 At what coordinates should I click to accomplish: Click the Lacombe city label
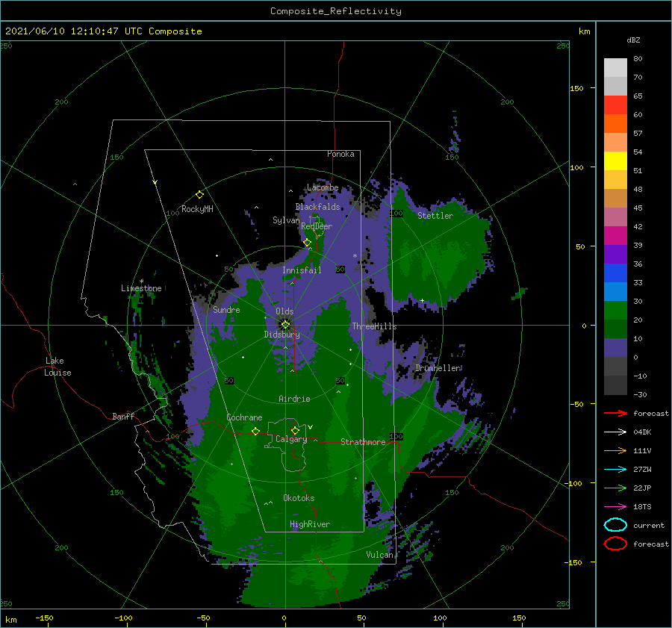[x=323, y=187]
